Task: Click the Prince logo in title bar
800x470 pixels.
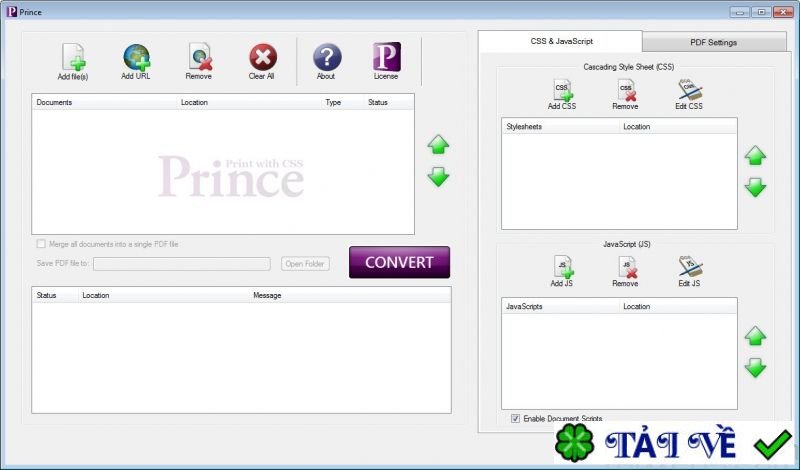Action: 12,12
